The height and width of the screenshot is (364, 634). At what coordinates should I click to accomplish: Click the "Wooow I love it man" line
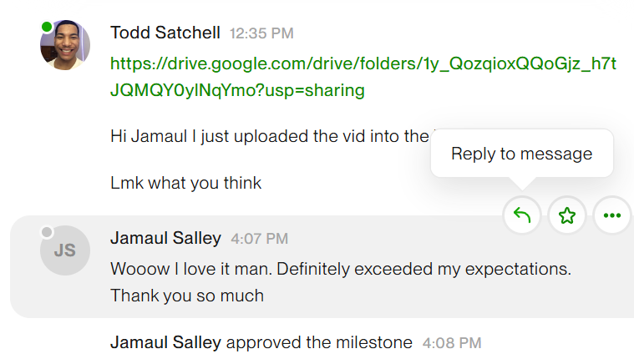pyautogui.click(x=340, y=270)
